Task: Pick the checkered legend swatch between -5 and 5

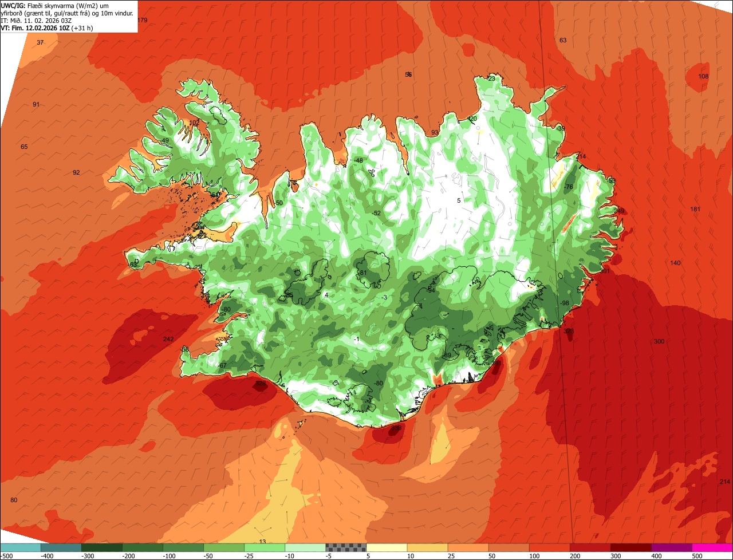Action: coord(346,547)
